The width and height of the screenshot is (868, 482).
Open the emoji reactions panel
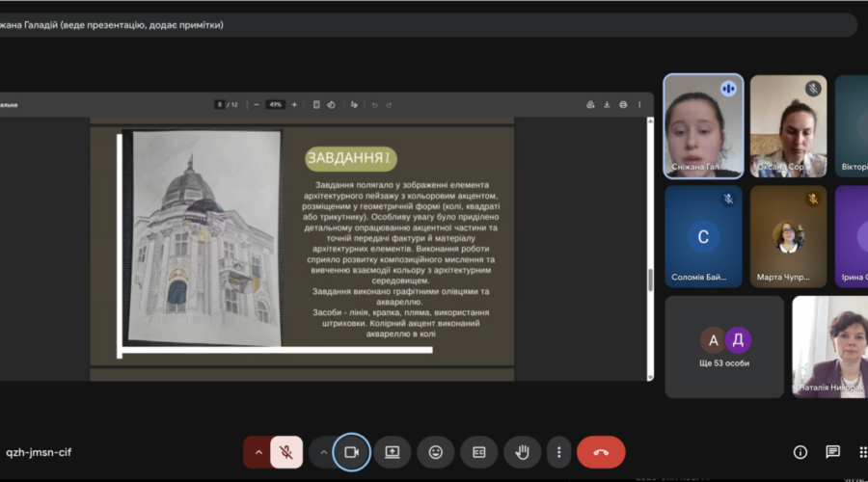point(436,452)
